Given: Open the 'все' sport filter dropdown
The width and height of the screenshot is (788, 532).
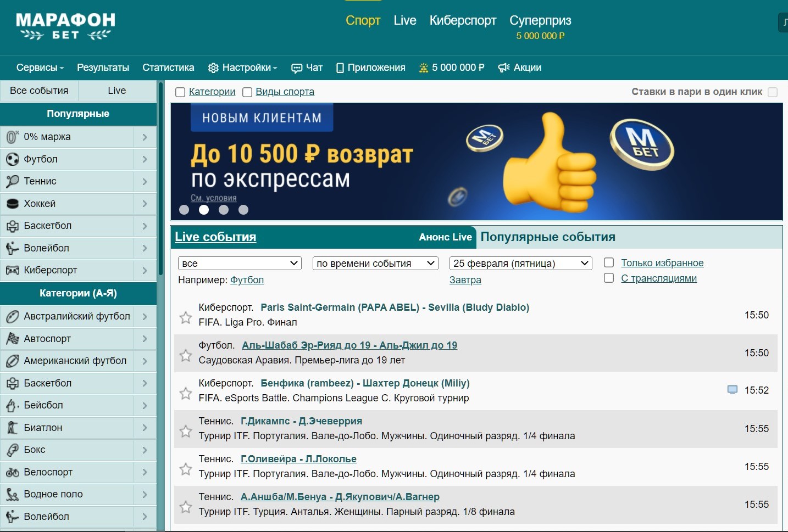Looking at the screenshot, I should pyautogui.click(x=240, y=264).
